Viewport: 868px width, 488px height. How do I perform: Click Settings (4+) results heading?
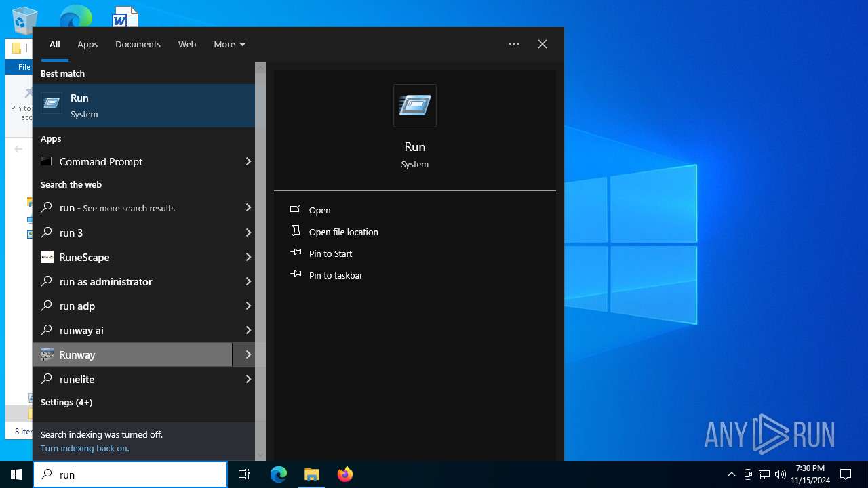coord(66,402)
